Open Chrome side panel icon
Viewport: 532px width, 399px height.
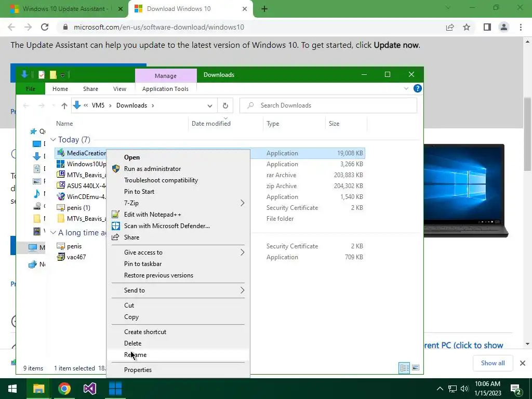(x=487, y=27)
